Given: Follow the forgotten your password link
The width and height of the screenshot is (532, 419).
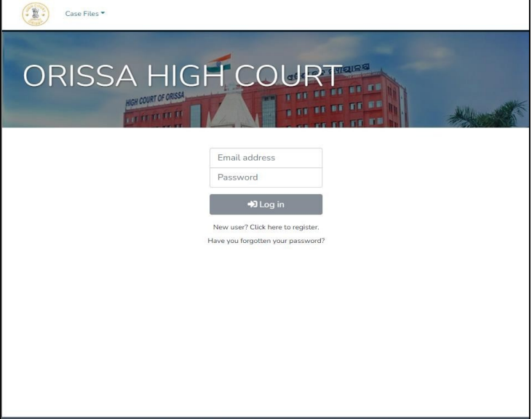Looking at the screenshot, I should [266, 241].
